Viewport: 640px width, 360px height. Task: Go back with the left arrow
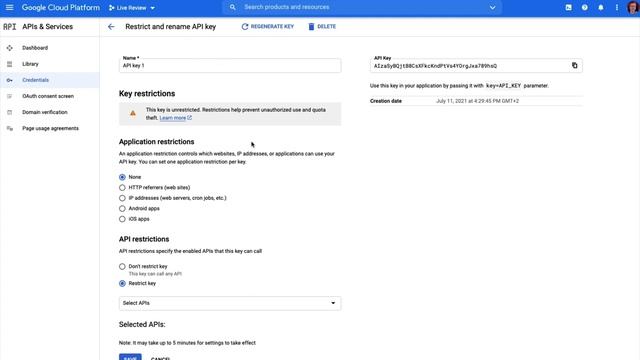111,27
